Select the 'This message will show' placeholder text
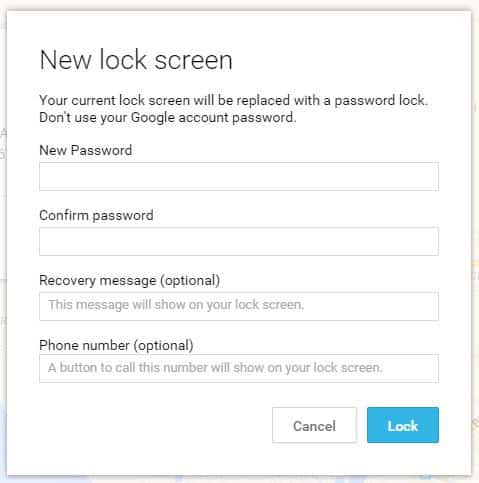The width and height of the screenshot is (479, 483). coord(176,305)
